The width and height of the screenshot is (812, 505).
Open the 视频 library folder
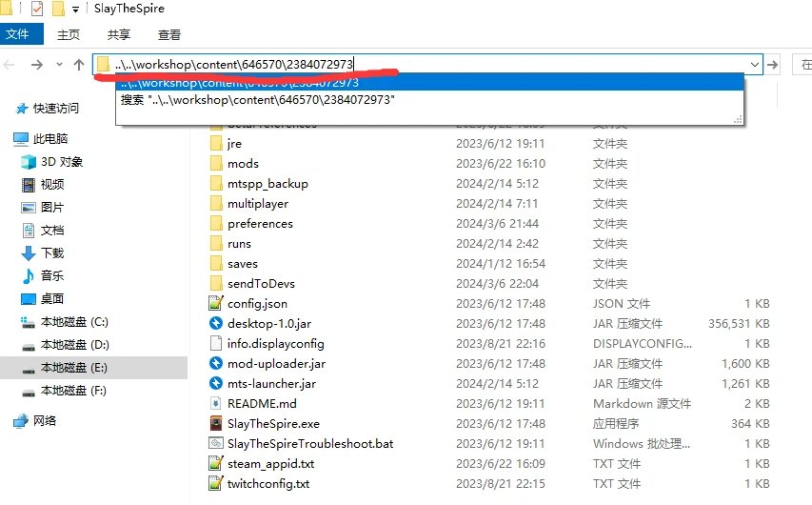point(43,185)
